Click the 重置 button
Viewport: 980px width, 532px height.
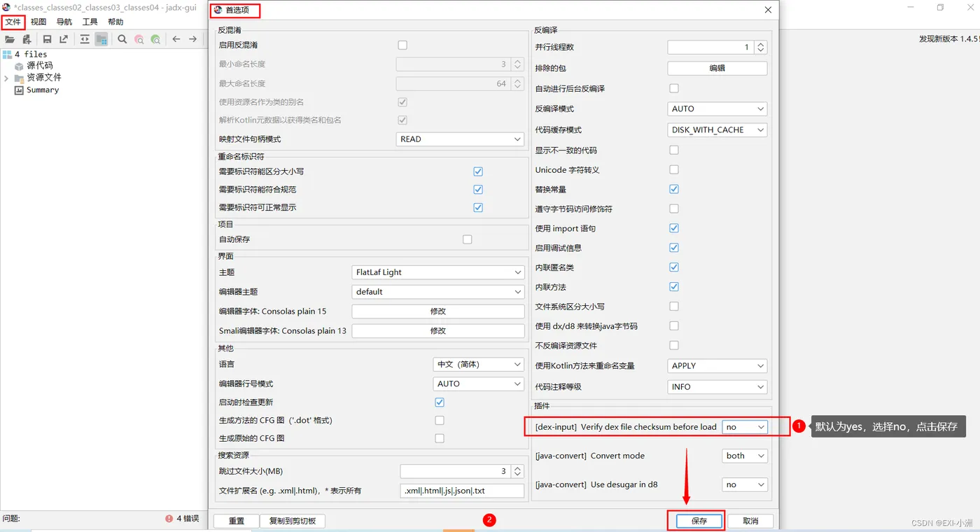pos(237,521)
